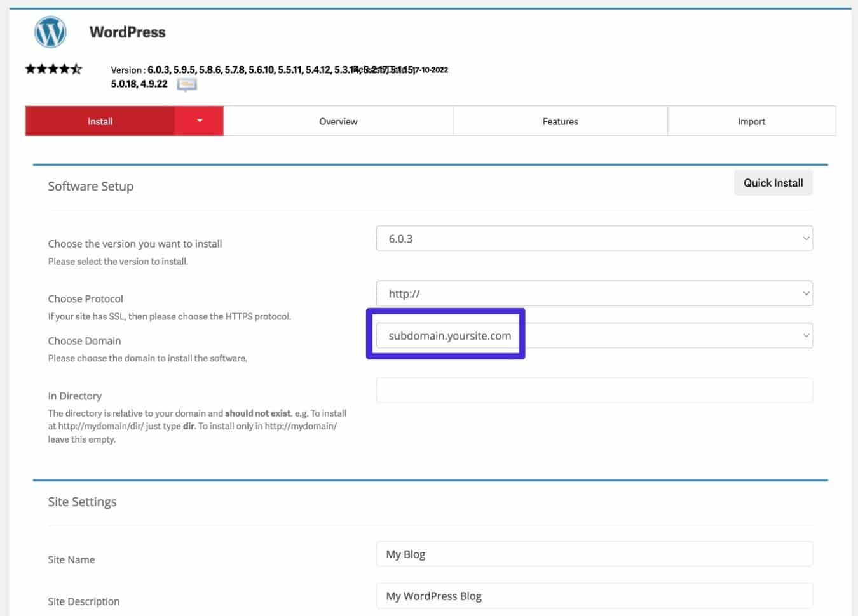This screenshot has width=858, height=616.
Task: Open the Choose Domain dropdown
Action: pos(594,335)
